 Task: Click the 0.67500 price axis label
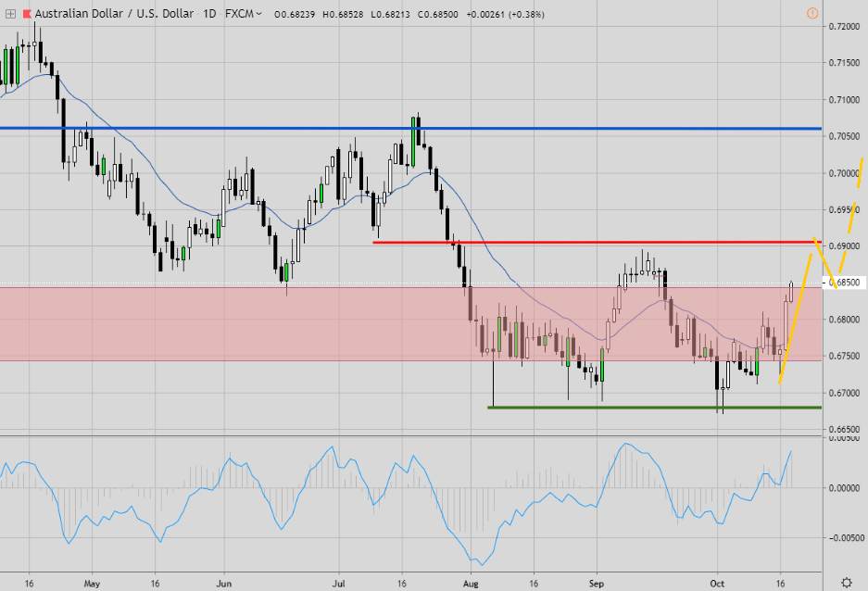[x=844, y=356]
